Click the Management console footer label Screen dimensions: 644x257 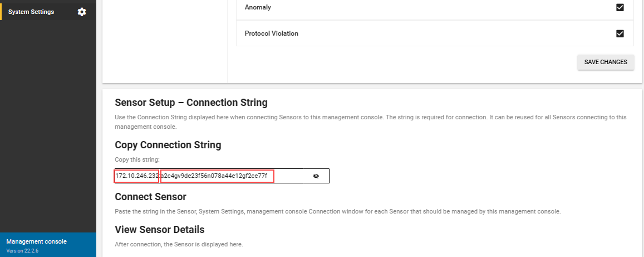37,242
